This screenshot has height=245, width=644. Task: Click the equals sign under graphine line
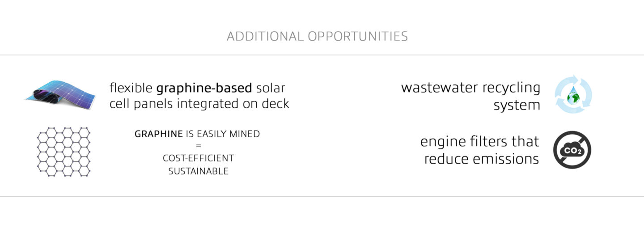[198, 146]
